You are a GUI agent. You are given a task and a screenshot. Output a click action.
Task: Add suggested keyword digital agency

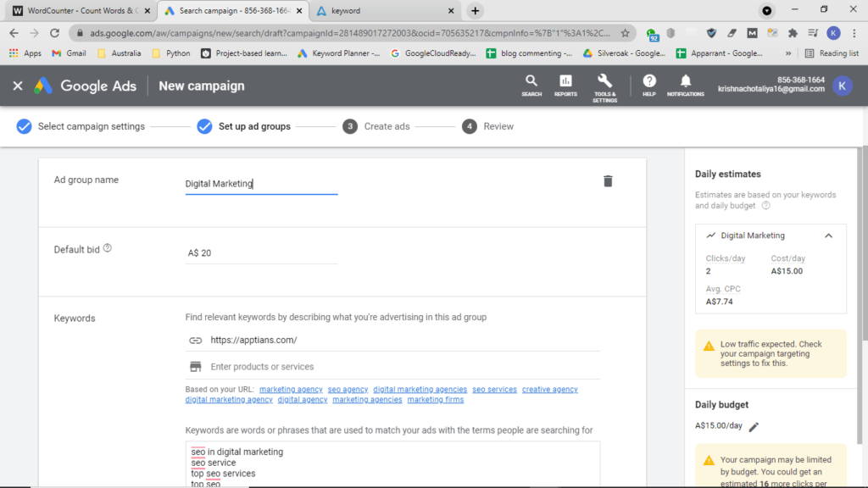pos(303,400)
